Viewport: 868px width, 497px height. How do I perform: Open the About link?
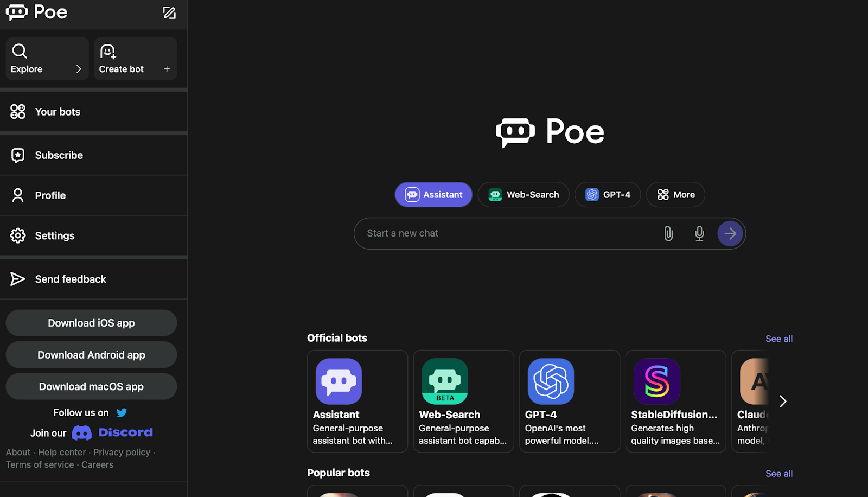(18, 452)
